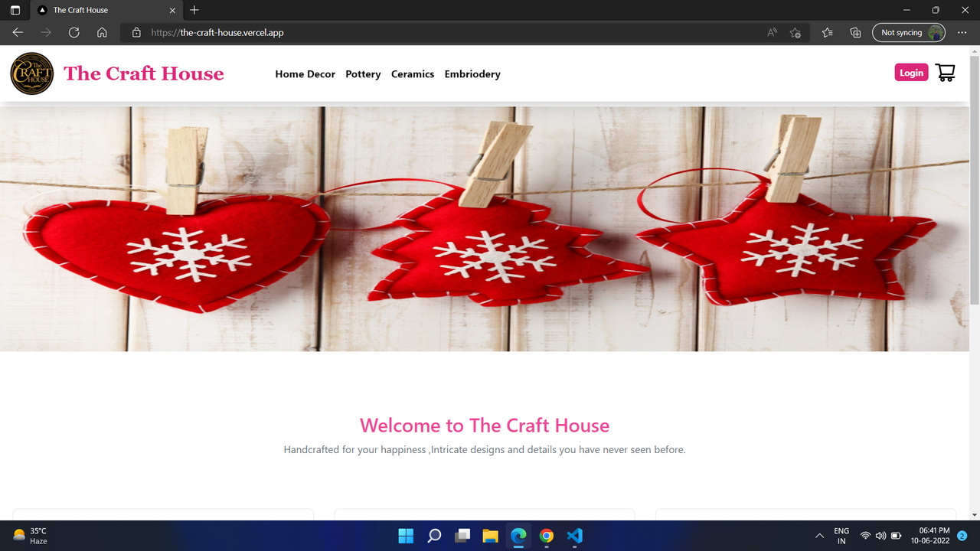Click the Login button
This screenshot has width=980, height=551.
(911, 73)
